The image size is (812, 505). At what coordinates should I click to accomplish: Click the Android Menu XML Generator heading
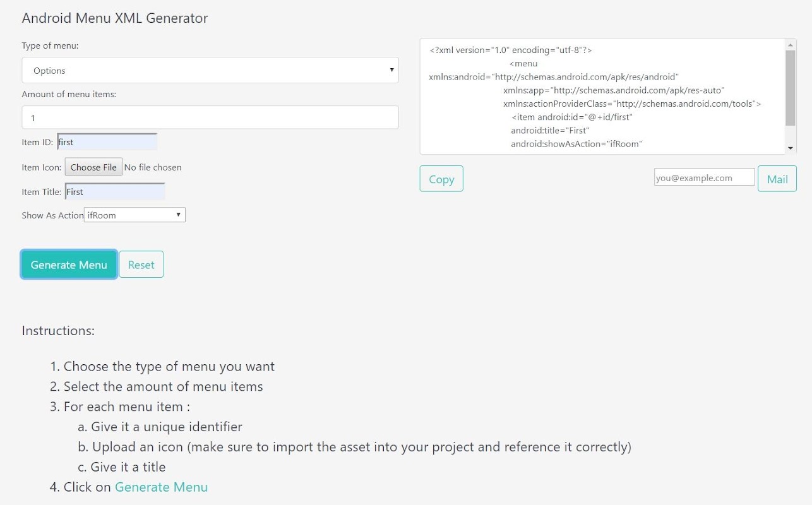(115, 18)
